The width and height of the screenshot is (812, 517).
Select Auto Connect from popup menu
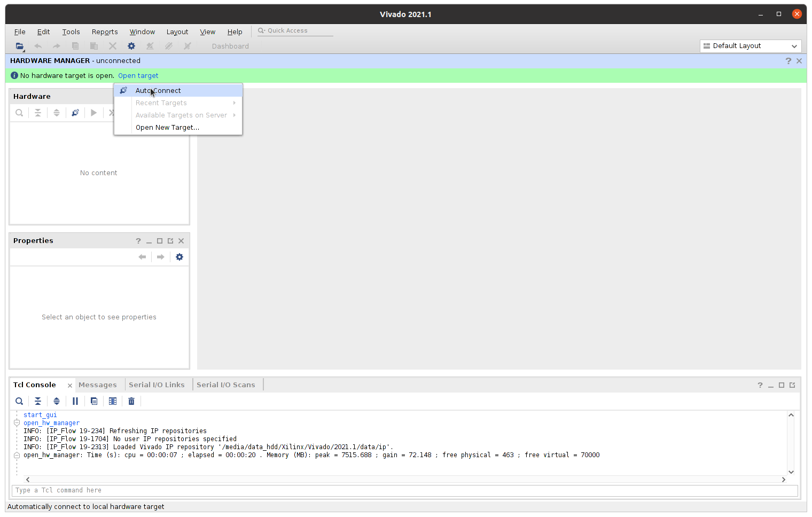(x=178, y=90)
